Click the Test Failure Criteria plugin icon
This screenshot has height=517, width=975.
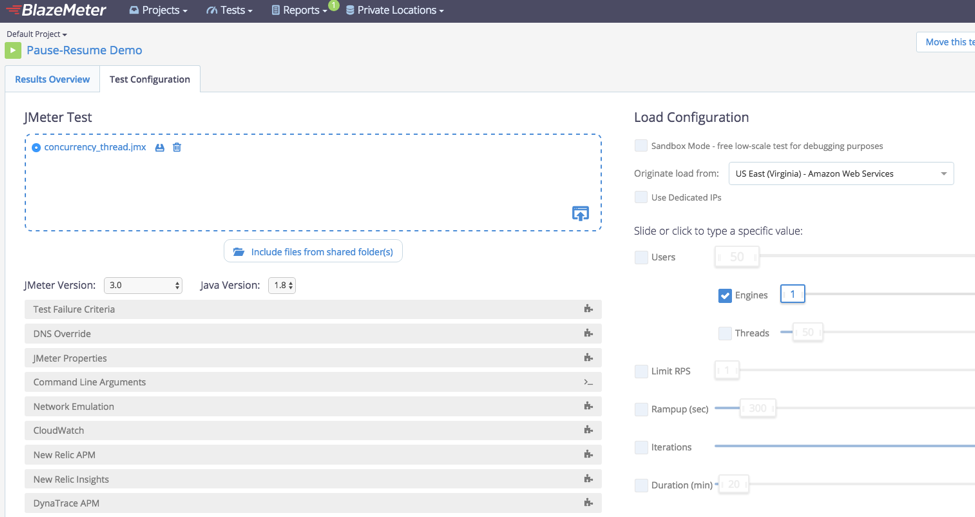click(588, 310)
